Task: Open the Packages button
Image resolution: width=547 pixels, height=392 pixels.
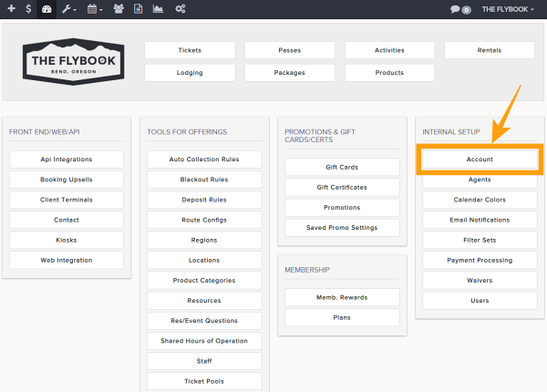Action: tap(290, 73)
